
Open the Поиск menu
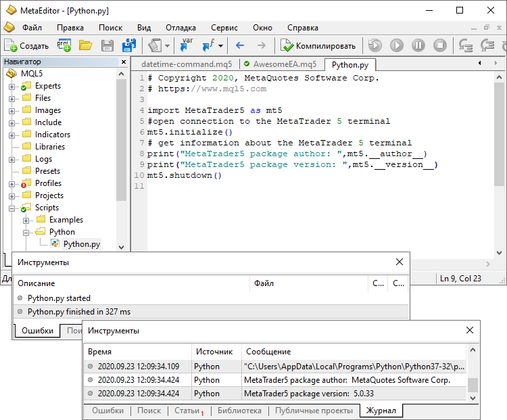pos(111,28)
